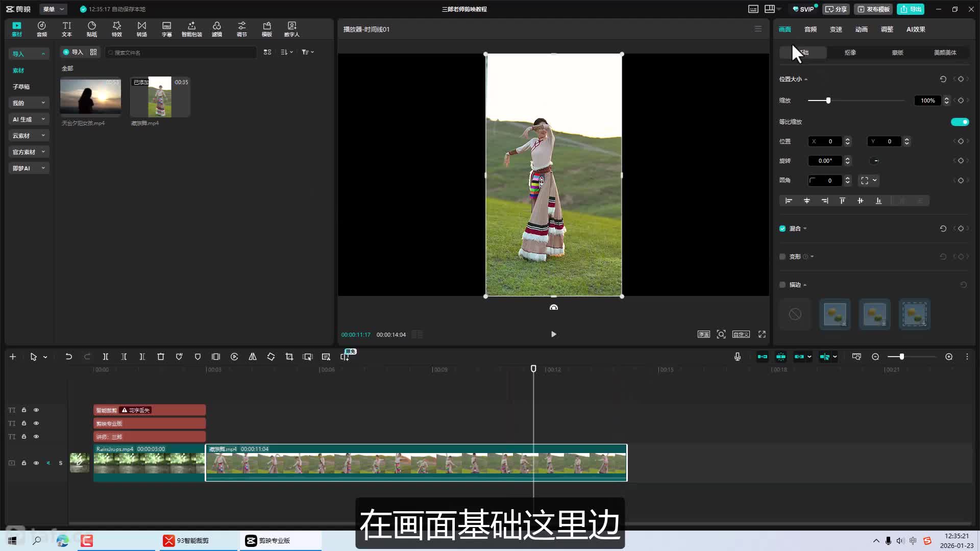Enable the 描边 stroke checkbox
This screenshot has height=551, width=980.
(782, 285)
